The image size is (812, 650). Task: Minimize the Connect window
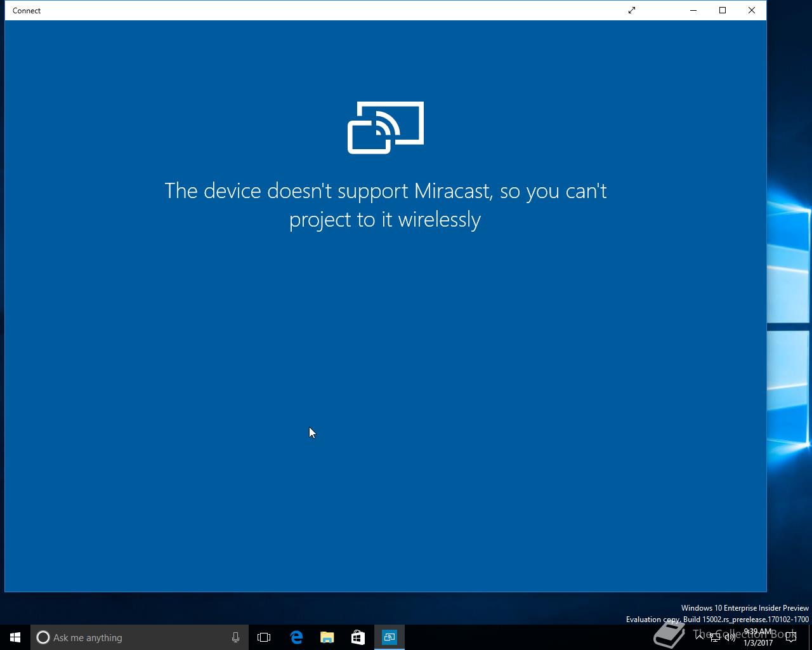(x=693, y=10)
